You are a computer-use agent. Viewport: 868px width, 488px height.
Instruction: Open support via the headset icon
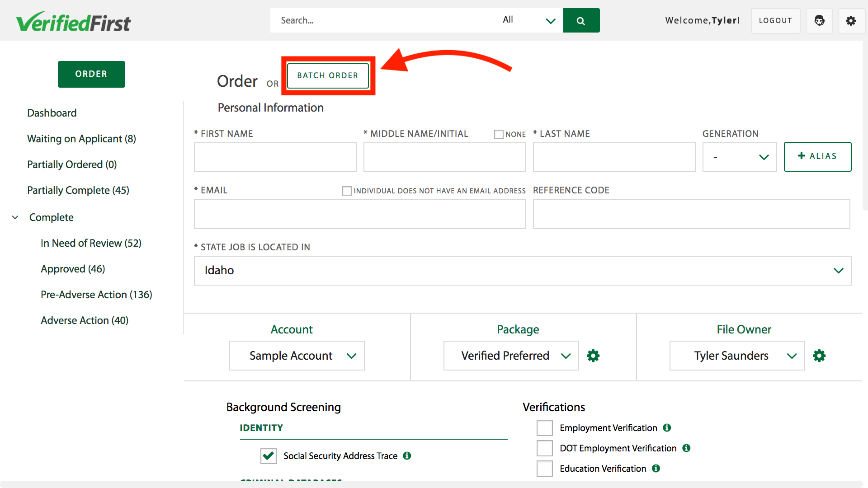pyautogui.click(x=819, y=21)
